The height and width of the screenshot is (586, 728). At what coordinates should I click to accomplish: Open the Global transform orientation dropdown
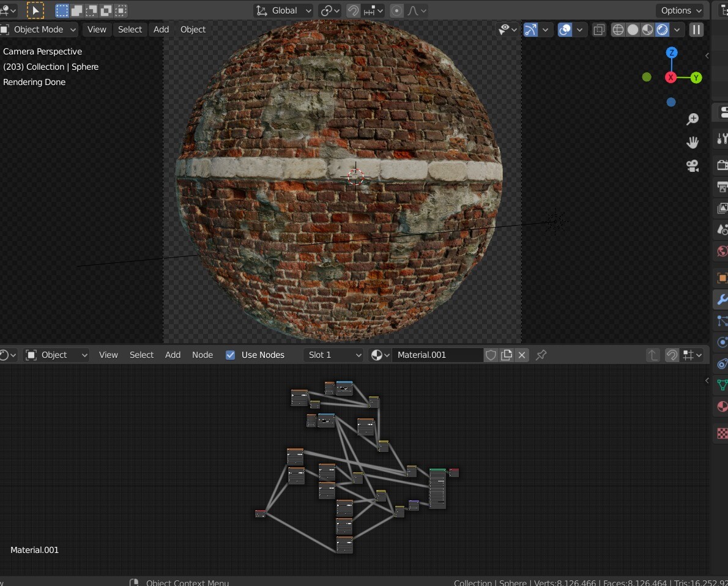coord(283,10)
